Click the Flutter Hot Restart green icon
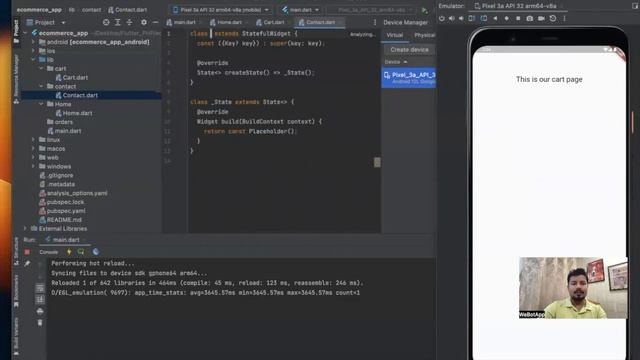640x360 pixels. point(81,252)
